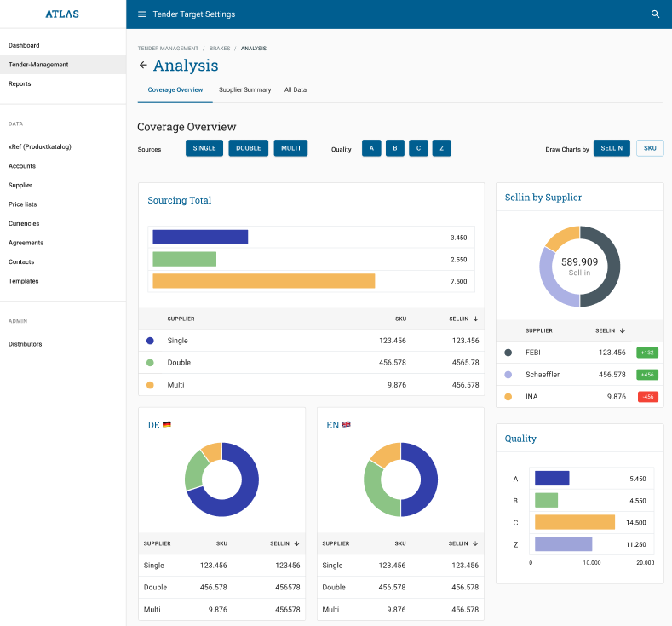
Task: Open Accounts in sidebar
Action: tap(22, 166)
